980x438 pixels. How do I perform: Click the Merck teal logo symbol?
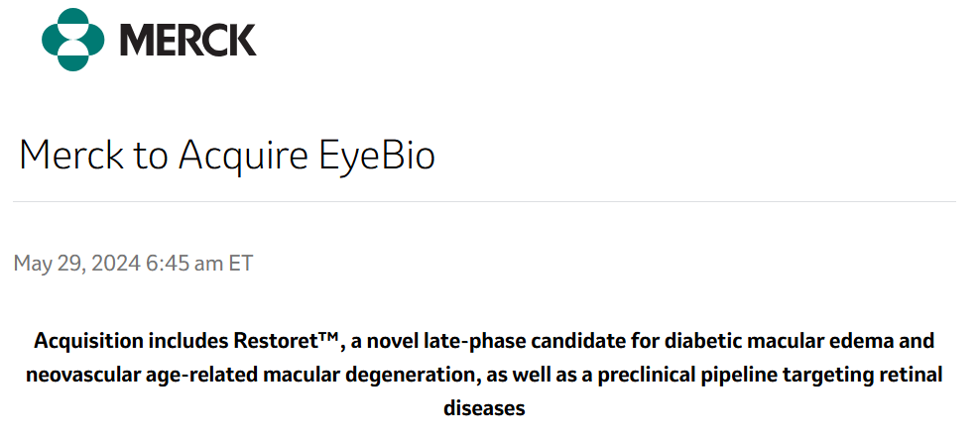(x=73, y=40)
